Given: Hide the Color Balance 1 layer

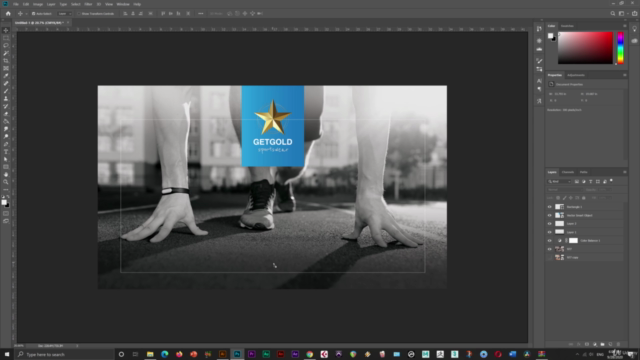Looking at the screenshot, I should [x=549, y=240].
